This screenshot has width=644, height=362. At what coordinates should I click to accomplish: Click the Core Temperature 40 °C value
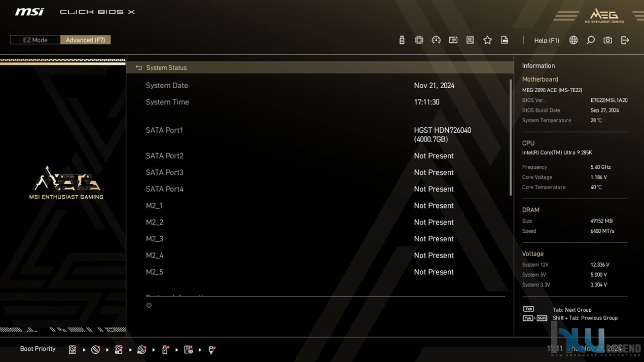[596, 188]
